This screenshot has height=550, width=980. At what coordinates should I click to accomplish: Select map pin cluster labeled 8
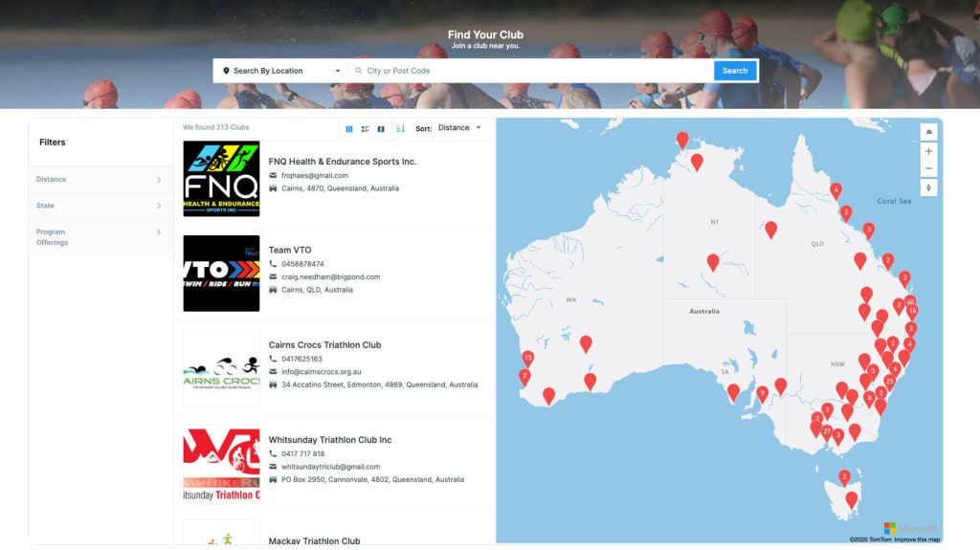point(869,399)
